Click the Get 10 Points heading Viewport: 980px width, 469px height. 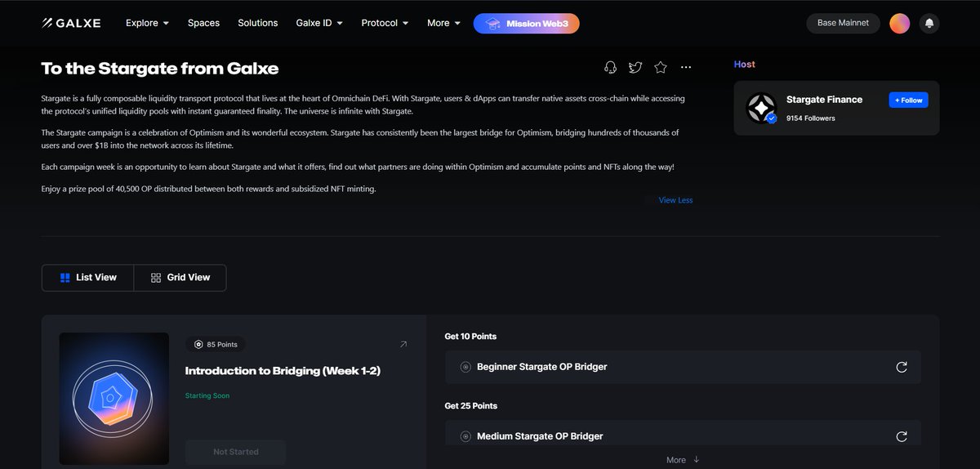point(470,337)
